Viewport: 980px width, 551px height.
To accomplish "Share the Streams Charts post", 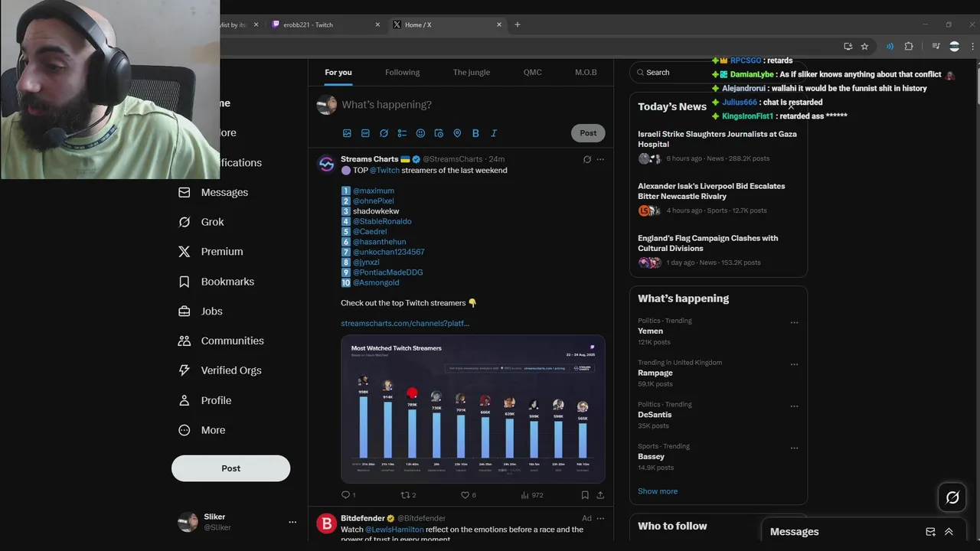I will click(600, 495).
